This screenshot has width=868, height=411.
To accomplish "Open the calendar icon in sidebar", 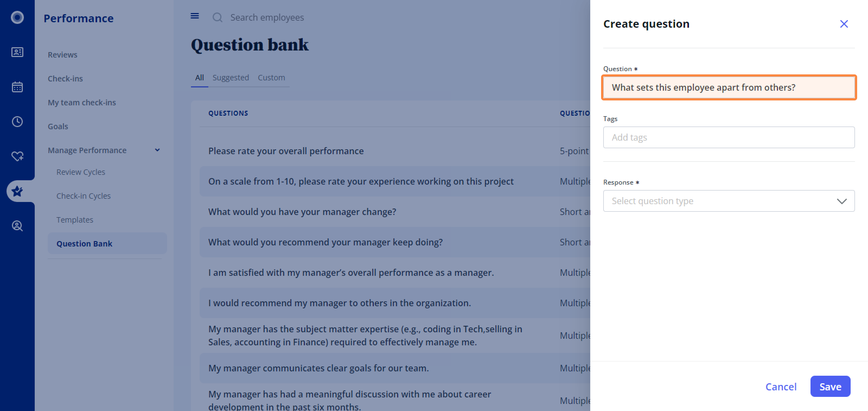I will (17, 87).
